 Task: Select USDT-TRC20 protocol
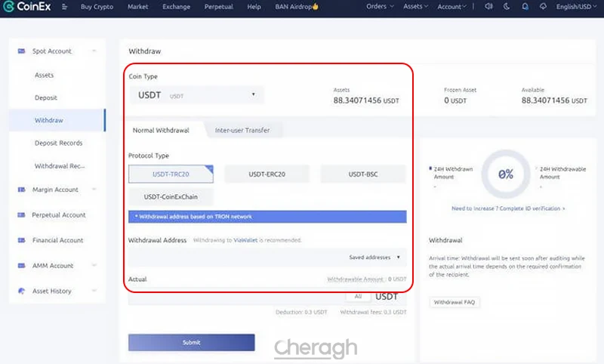pyautogui.click(x=171, y=174)
